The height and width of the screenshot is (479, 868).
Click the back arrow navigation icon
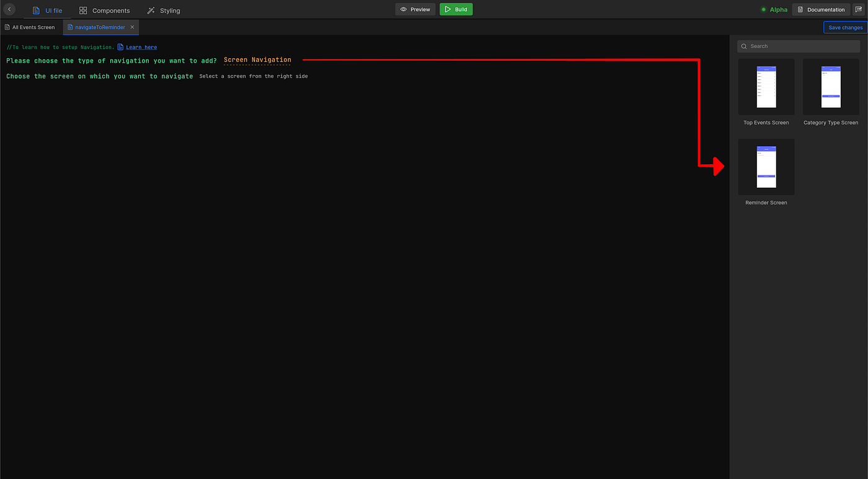(9, 9)
